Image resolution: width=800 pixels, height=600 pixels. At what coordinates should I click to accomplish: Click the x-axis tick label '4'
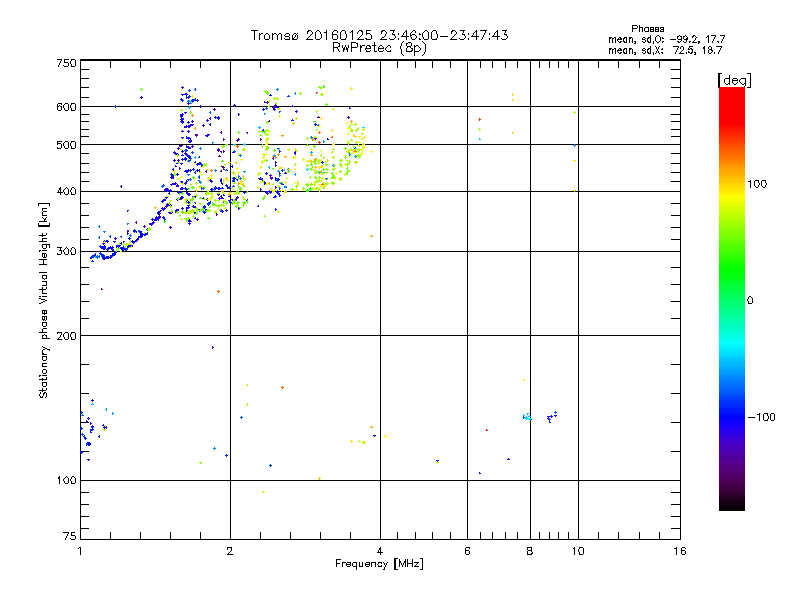380,551
